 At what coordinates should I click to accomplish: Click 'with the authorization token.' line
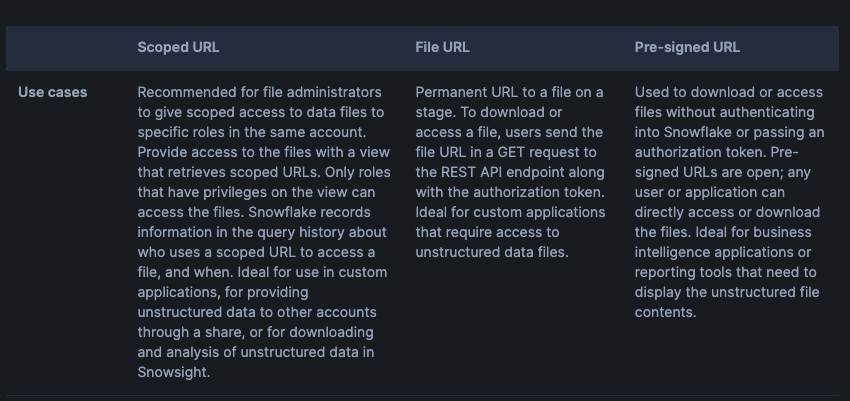510,192
